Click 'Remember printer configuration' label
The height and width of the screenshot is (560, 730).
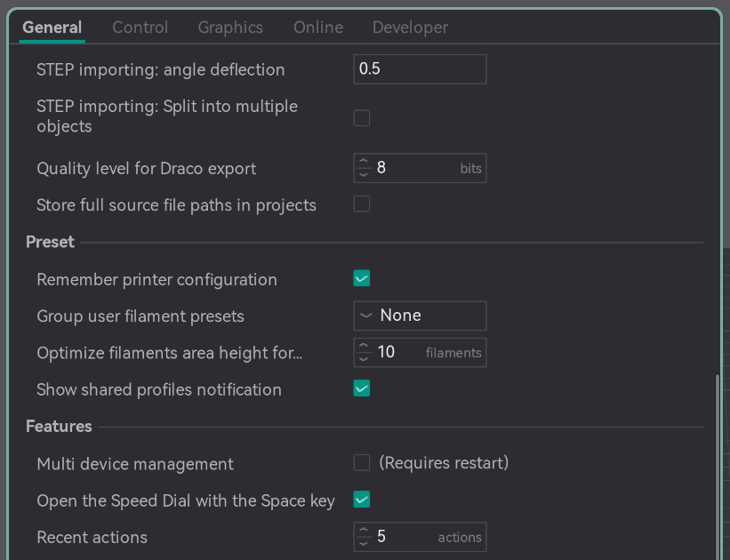[156, 280]
